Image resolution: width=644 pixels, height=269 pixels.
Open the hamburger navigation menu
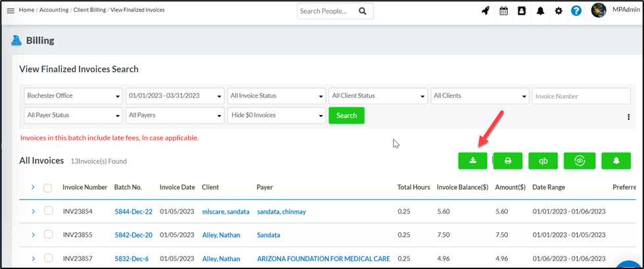point(11,11)
